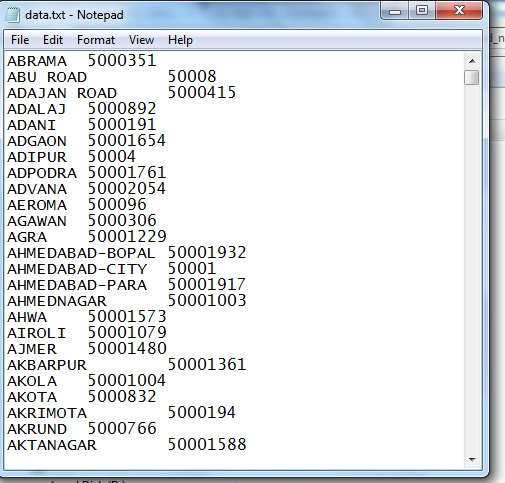Image resolution: width=505 pixels, height=483 pixels.
Task: Click the text AHMEDNAGAR
Action: coord(57,301)
